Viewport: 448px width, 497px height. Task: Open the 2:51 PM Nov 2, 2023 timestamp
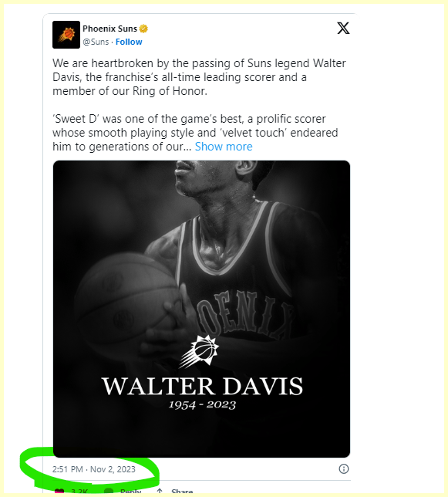click(x=94, y=469)
